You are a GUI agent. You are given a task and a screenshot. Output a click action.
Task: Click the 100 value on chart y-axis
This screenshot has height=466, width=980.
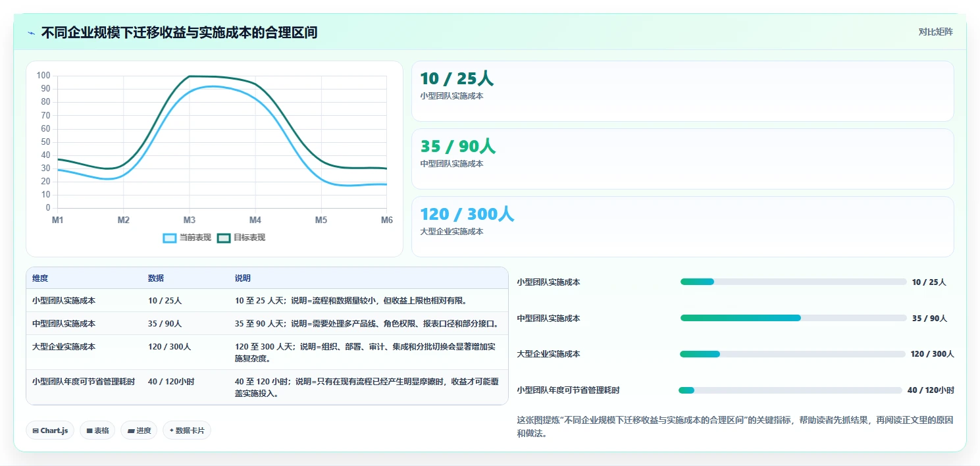tap(43, 76)
